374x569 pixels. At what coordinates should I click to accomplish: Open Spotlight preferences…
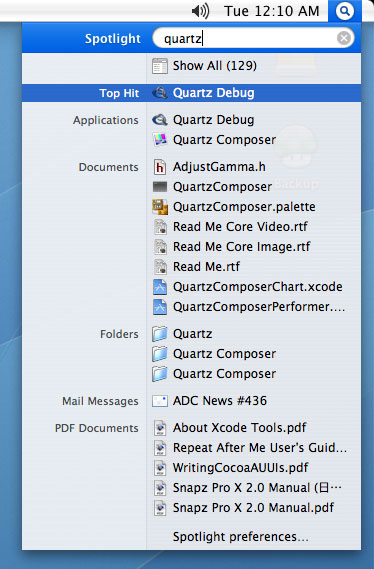point(241,537)
